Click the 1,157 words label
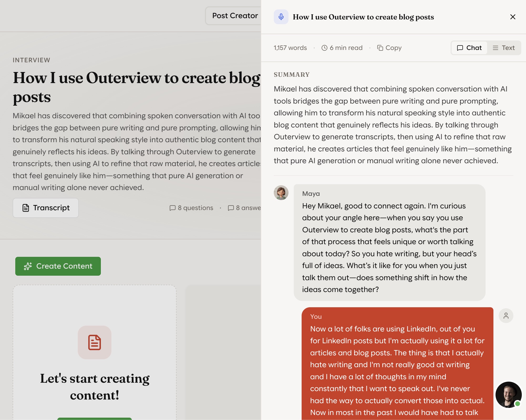The height and width of the screenshot is (420, 526). point(290,48)
